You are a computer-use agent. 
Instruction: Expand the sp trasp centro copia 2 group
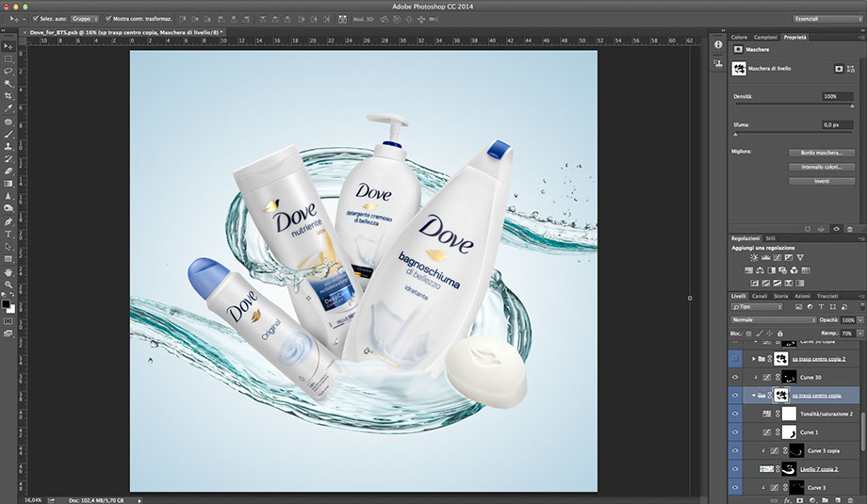point(754,359)
